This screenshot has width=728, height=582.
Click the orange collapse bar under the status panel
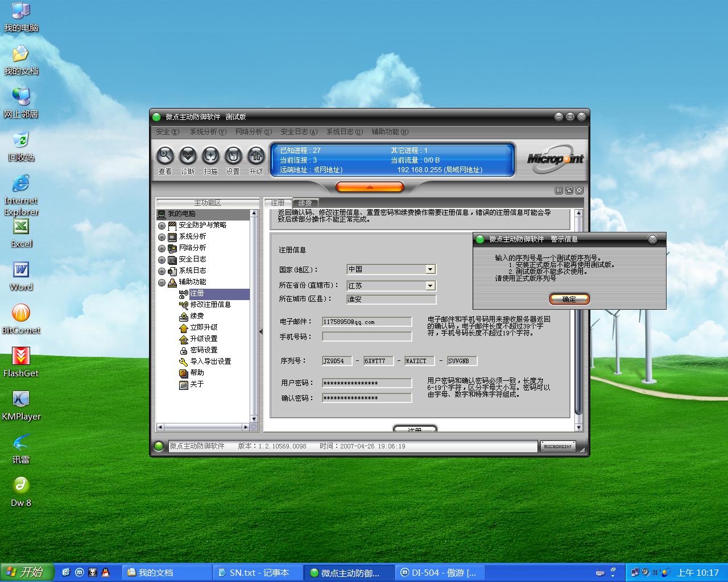click(370, 187)
